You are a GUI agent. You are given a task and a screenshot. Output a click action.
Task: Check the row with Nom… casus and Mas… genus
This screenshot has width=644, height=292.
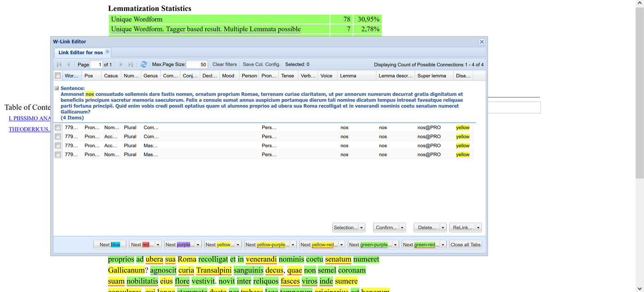pyautogui.click(x=57, y=155)
